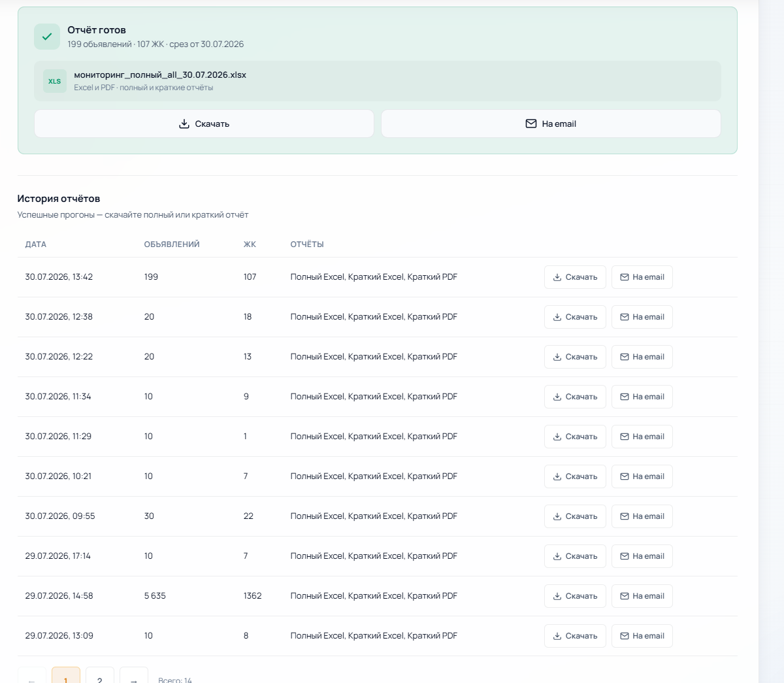784x683 pixels.
Task: Click the subtitle Успешные прогоны text
Action: tap(133, 215)
